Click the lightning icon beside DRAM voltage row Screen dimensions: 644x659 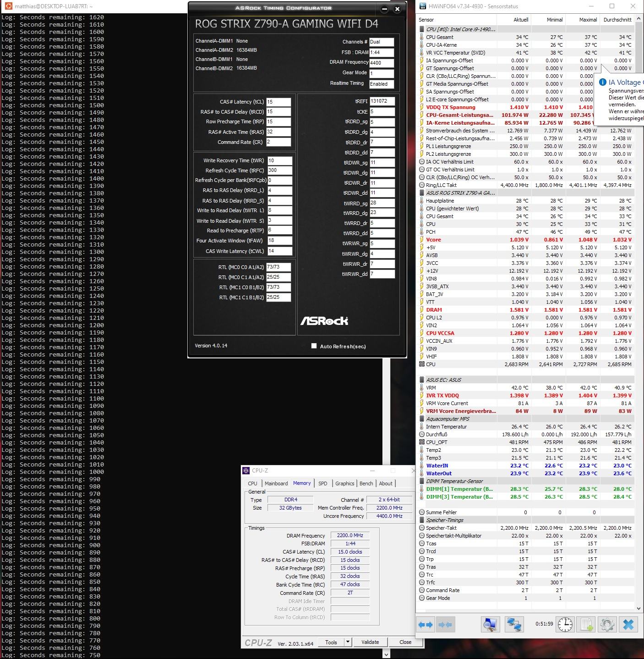[422, 310]
